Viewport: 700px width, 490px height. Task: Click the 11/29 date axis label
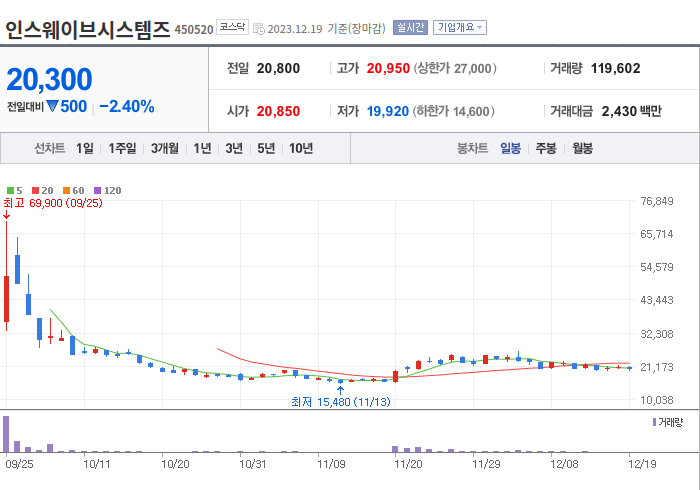[486, 464]
